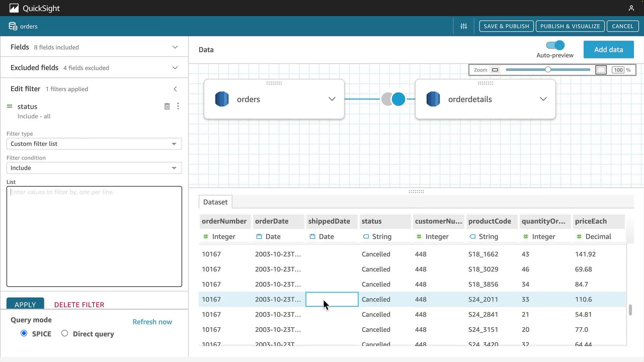Open the Filter condition Include dropdown
The height and width of the screenshot is (362, 644).
click(x=94, y=168)
